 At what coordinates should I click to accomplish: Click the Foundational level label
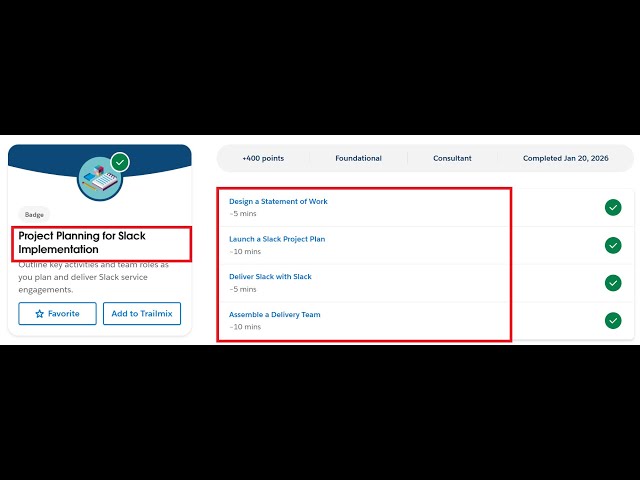coord(358,158)
